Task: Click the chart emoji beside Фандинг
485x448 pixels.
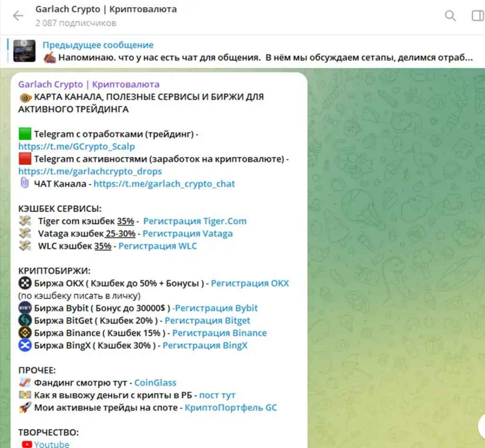Action: point(25,383)
